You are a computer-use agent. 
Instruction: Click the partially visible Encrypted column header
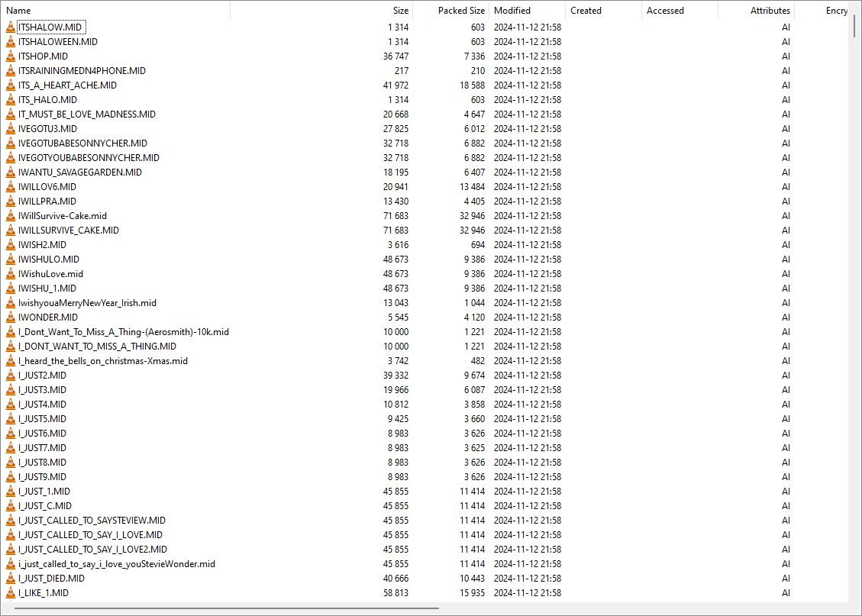click(x=822, y=11)
